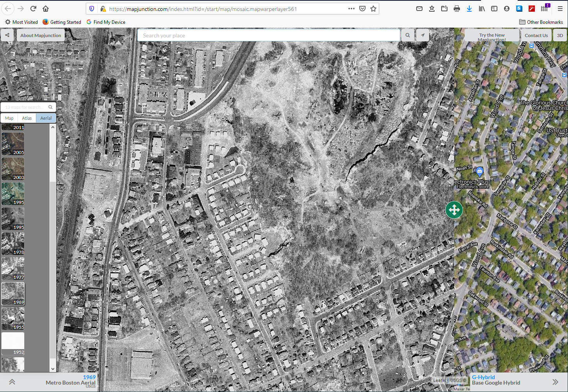Collapse the bottom panel using the double chevron
The image size is (568, 392).
click(12, 381)
